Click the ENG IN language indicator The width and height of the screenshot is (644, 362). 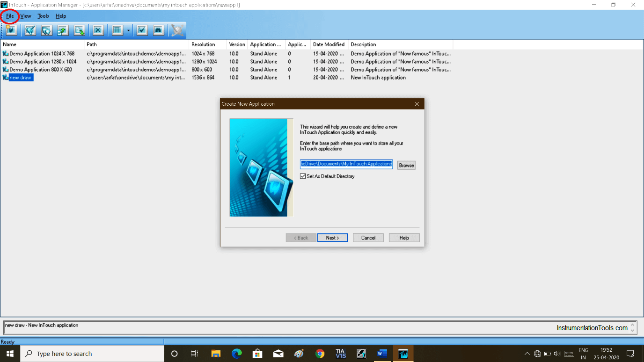[583, 354]
